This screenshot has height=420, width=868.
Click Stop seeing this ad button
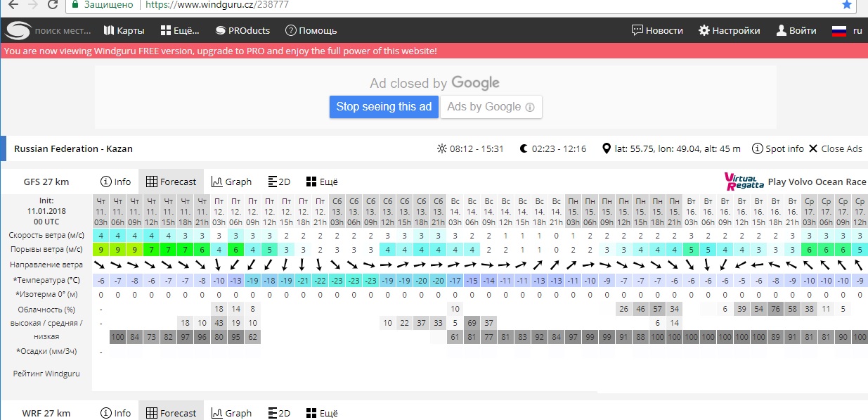point(384,107)
